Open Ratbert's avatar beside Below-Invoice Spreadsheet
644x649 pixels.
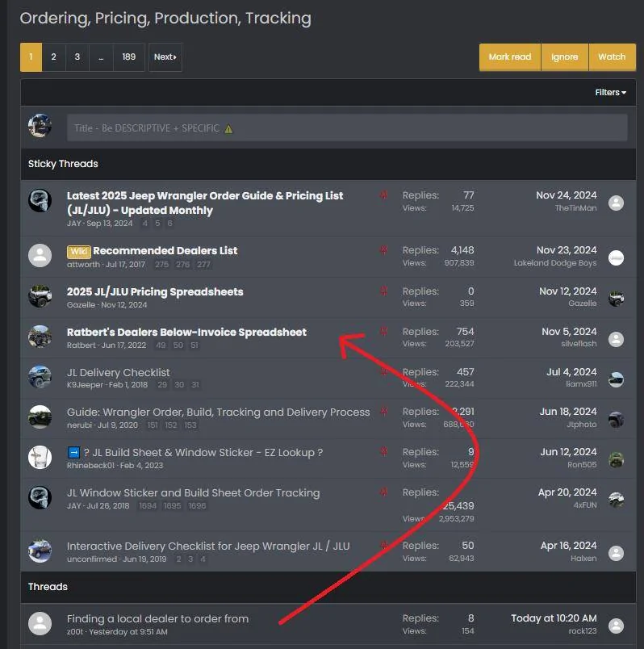[40, 337]
